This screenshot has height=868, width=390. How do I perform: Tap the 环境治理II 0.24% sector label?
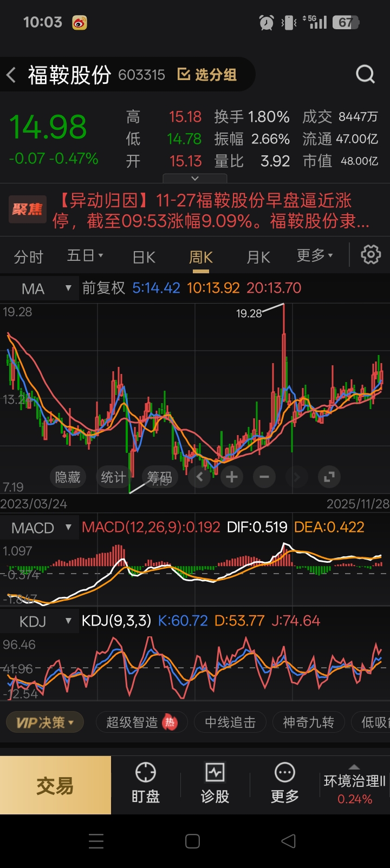[x=355, y=790]
